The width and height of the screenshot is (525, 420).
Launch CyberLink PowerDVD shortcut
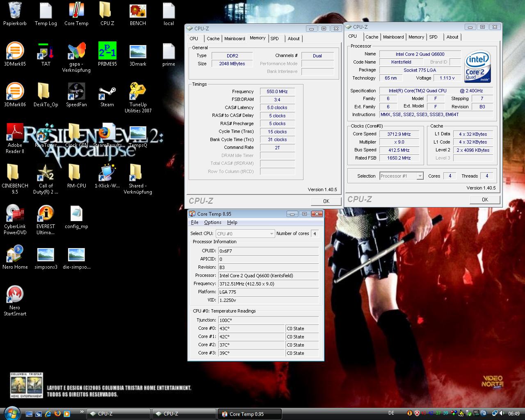click(x=15, y=219)
